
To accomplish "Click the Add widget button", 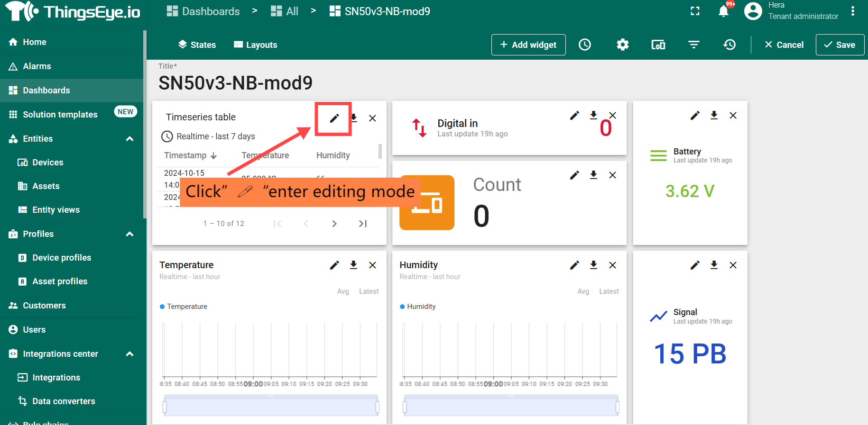I will 528,45.
